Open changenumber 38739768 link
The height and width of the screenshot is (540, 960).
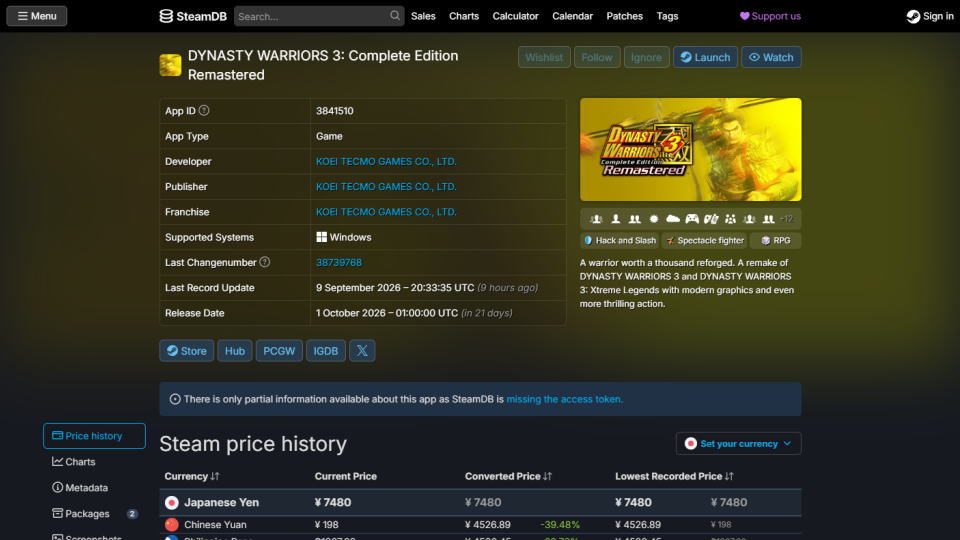[339, 262]
